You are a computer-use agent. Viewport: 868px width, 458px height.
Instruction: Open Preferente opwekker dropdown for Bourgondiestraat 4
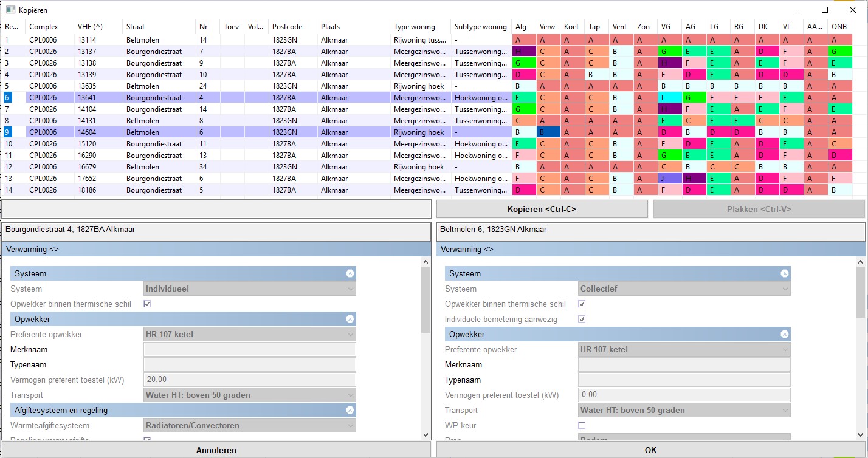[250, 334]
